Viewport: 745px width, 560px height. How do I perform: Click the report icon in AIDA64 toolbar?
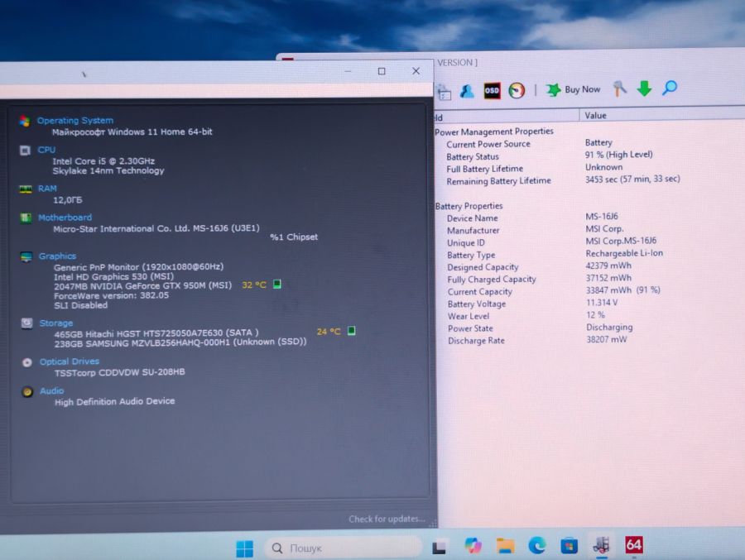pyautogui.click(x=444, y=92)
